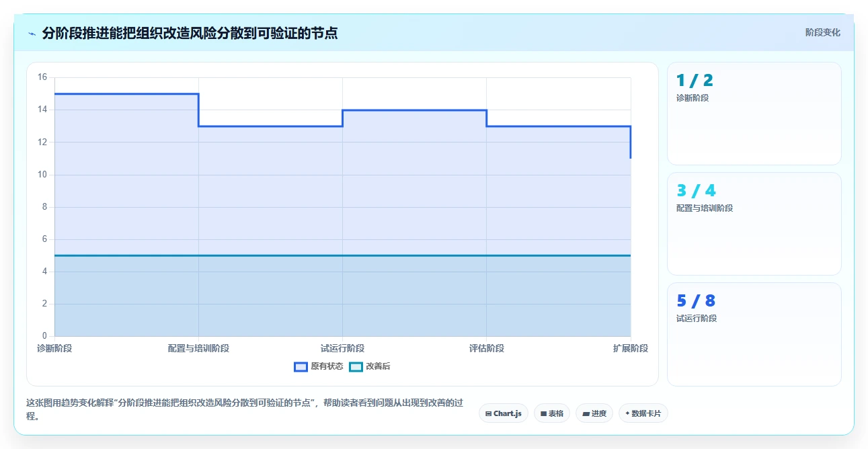This screenshot has width=868, height=449.
Task: Toggle the 原有状态 legend entry
Action: point(319,366)
